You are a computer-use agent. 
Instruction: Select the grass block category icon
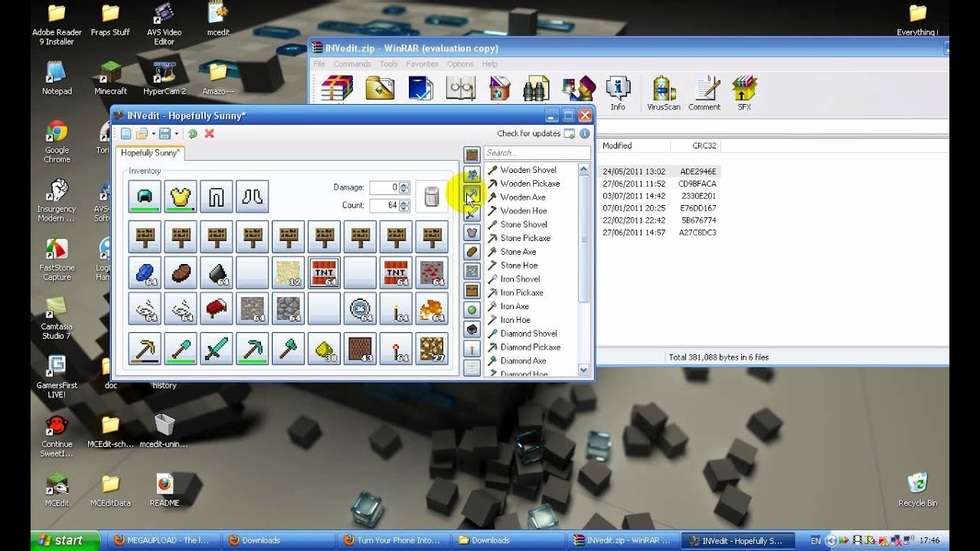[x=472, y=155]
